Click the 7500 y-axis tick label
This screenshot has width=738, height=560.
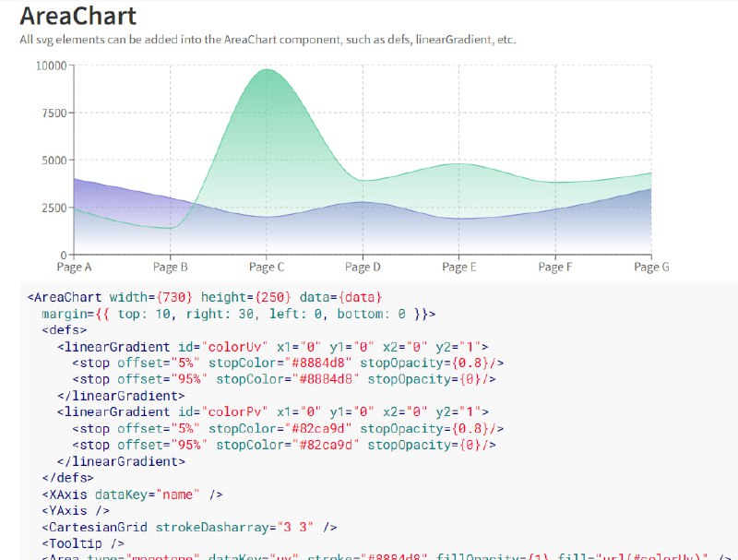click(54, 113)
